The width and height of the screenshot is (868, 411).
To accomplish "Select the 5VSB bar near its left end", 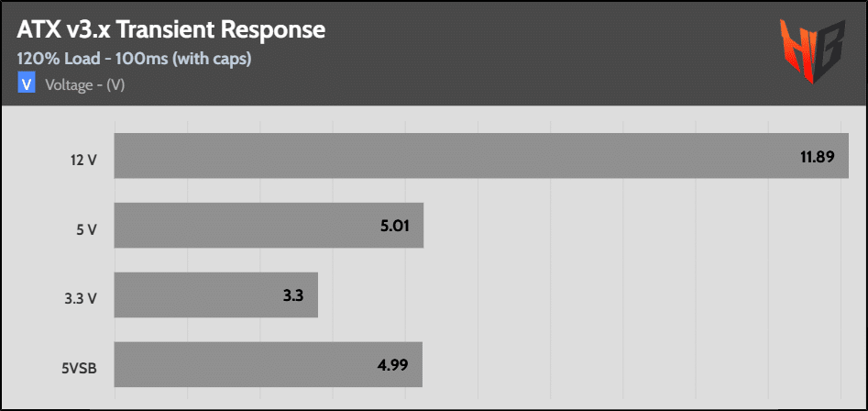I will pyautogui.click(x=147, y=365).
